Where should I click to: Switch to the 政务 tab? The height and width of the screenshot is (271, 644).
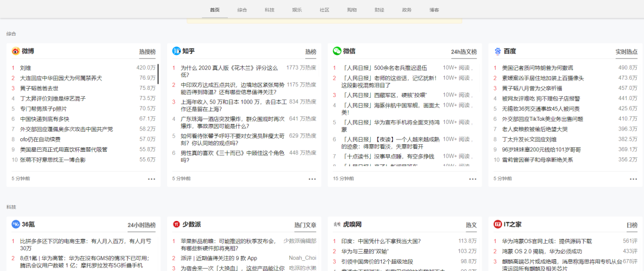(407, 10)
